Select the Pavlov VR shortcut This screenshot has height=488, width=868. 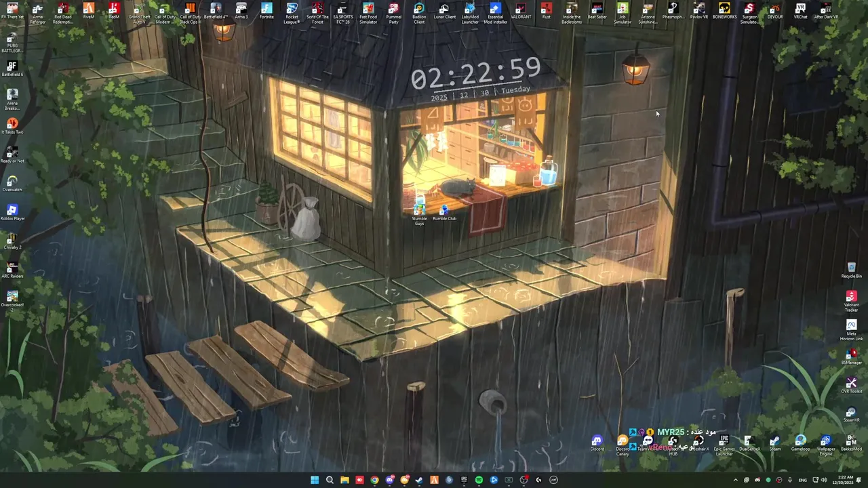coord(698,12)
